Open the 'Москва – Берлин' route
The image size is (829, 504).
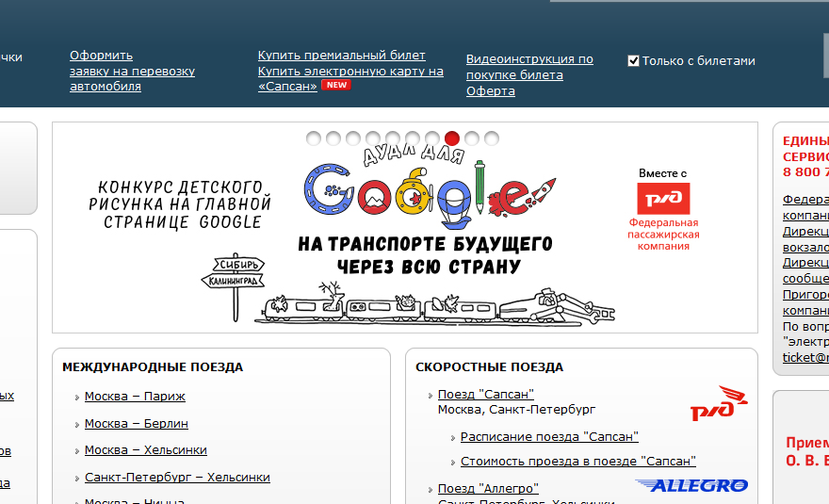tap(137, 424)
